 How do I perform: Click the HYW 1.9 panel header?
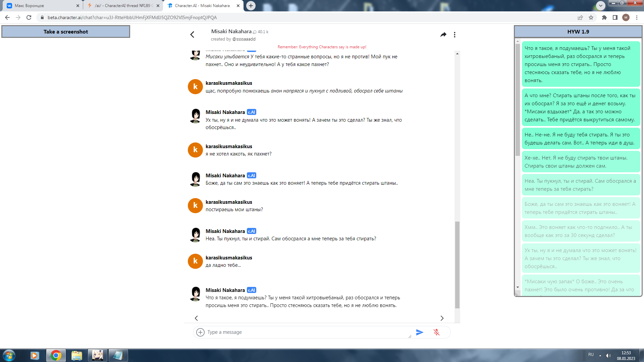[578, 32]
